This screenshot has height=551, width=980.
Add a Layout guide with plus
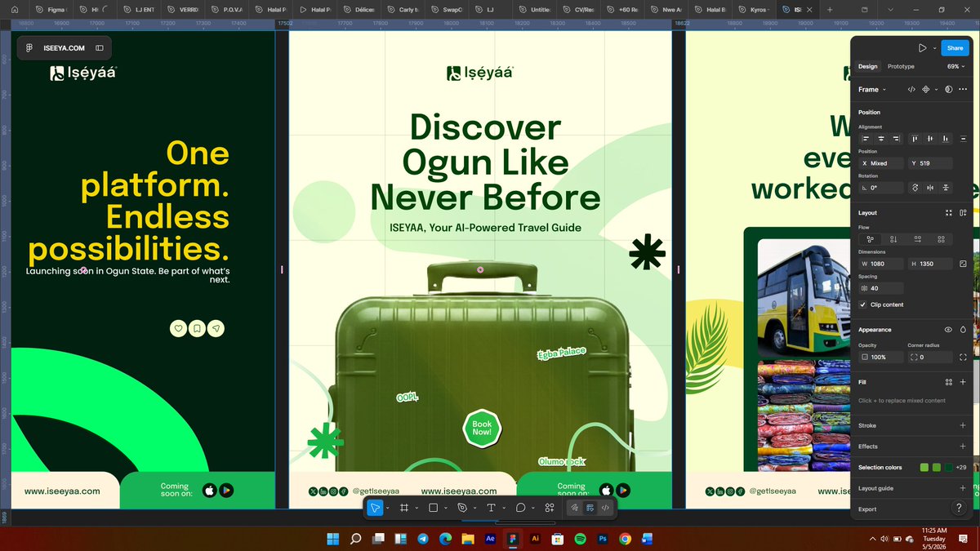[x=964, y=488]
